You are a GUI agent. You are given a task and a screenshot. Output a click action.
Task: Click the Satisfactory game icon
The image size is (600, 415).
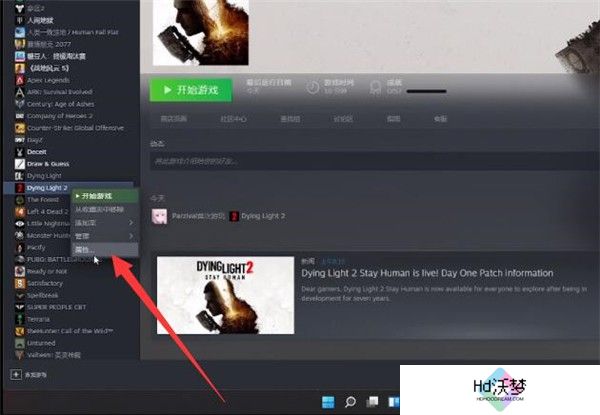20,283
